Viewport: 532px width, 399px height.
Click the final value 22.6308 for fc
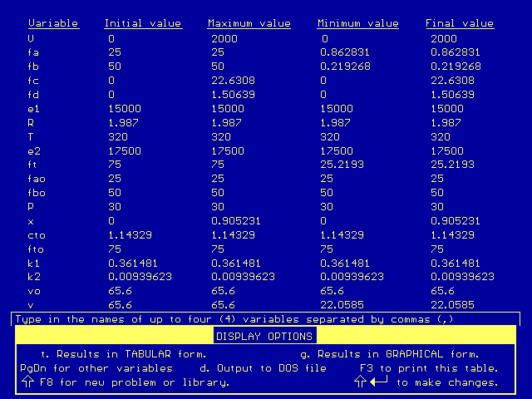tap(454, 81)
